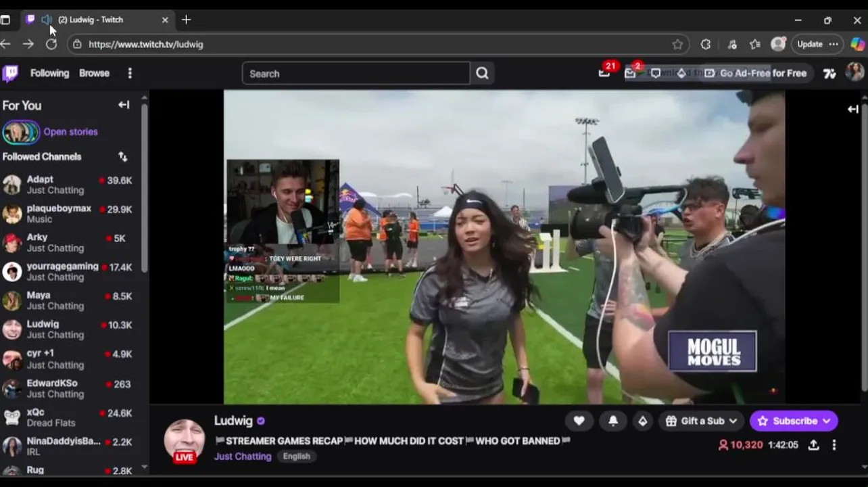The image size is (868, 487).
Task: Open the Copilot icon in browser toolbar
Action: [857, 44]
